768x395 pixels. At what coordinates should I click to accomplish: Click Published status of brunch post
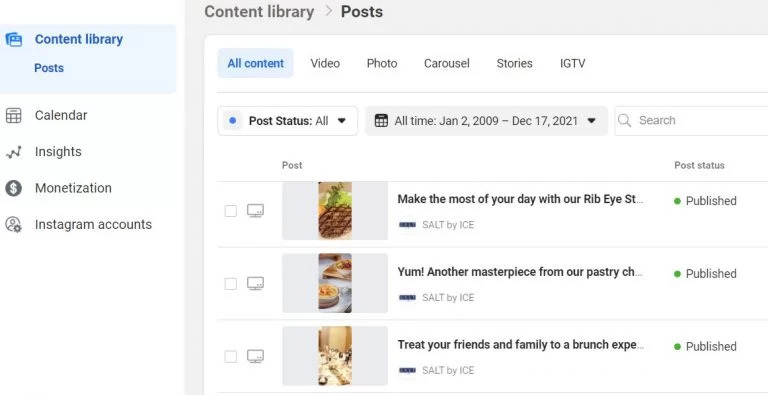tap(711, 346)
